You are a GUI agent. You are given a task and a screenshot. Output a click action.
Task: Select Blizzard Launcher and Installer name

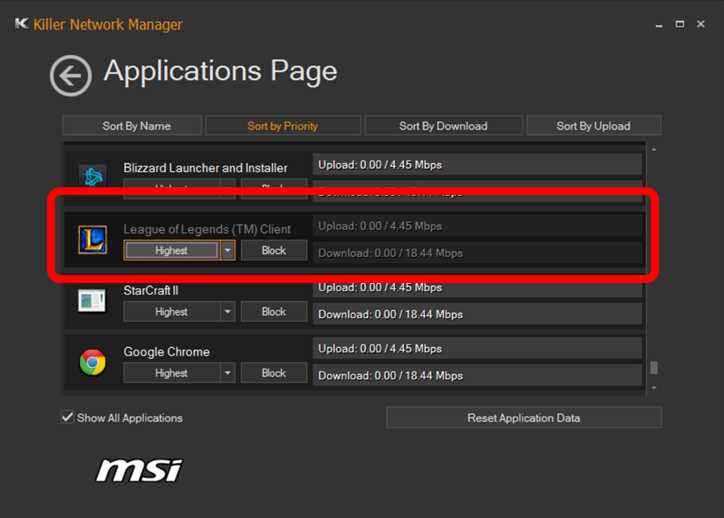(205, 168)
